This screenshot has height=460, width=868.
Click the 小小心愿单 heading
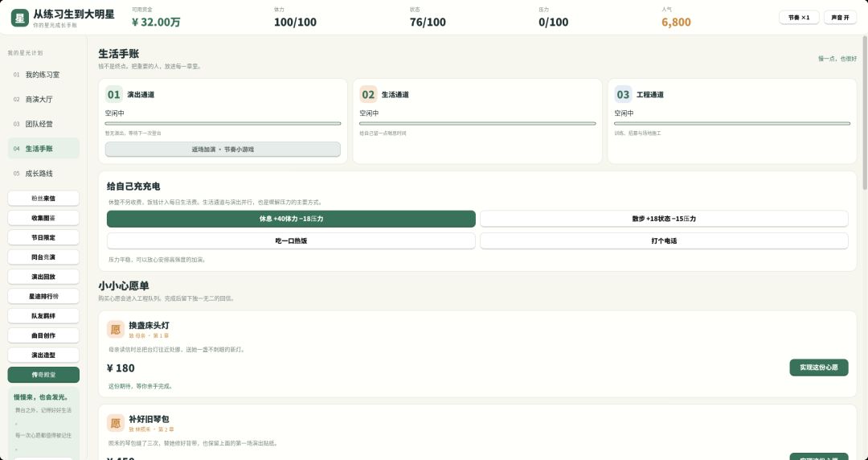[124, 286]
